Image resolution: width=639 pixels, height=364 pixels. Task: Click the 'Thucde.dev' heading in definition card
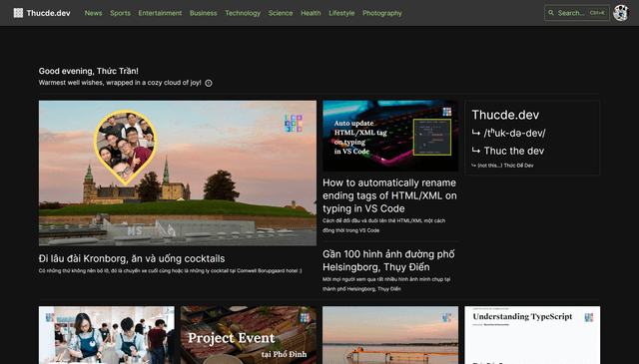click(505, 115)
